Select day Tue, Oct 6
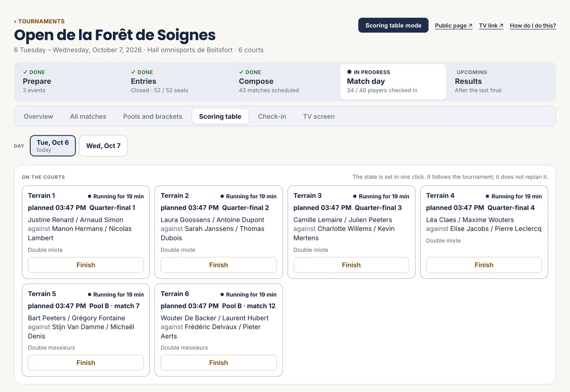 pyautogui.click(x=53, y=146)
